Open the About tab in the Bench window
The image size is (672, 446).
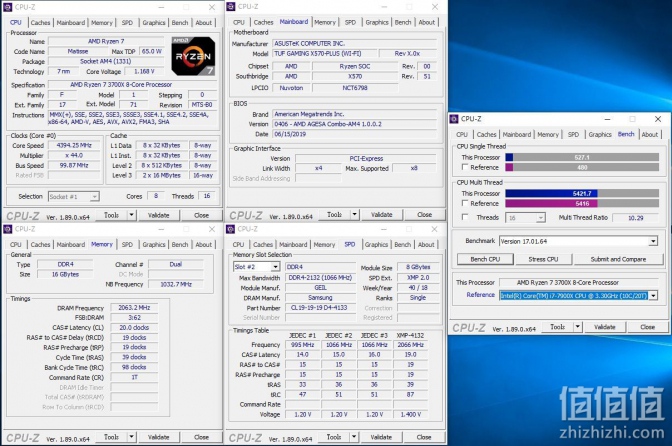point(649,134)
